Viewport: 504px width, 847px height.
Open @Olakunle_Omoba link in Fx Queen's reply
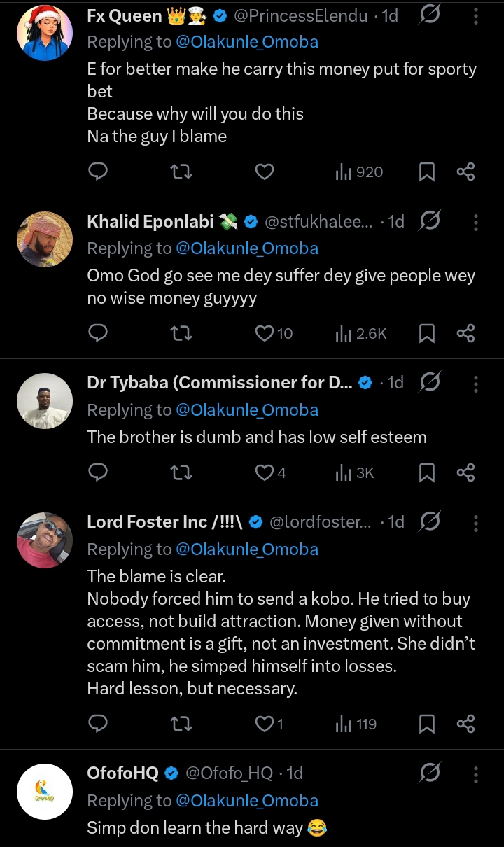pos(246,42)
